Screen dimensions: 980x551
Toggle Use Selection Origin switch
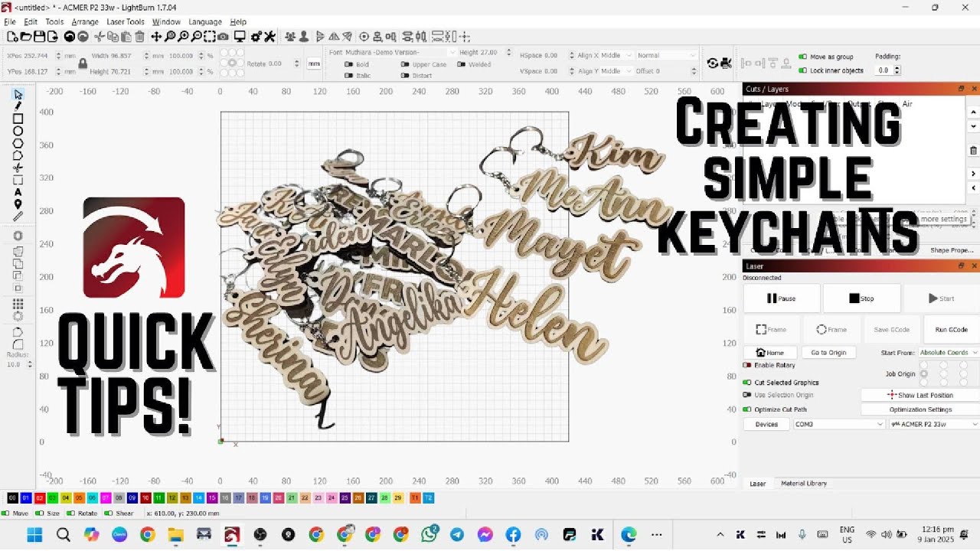tap(747, 395)
